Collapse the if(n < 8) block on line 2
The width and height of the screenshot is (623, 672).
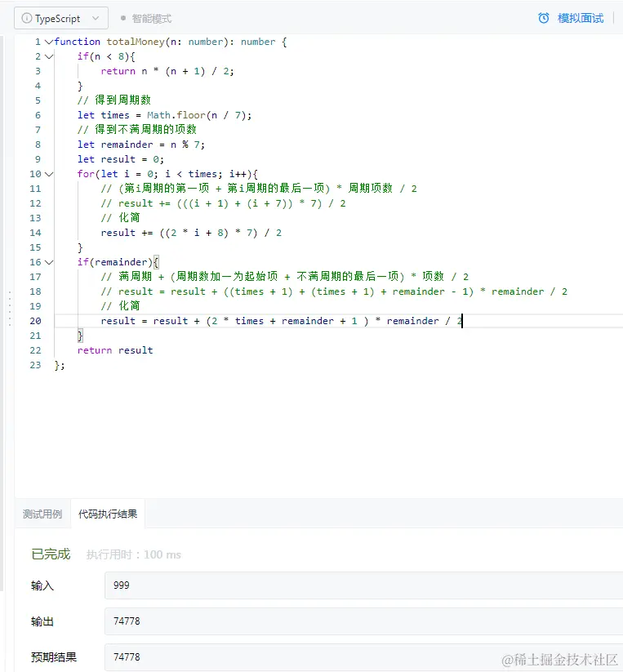coord(49,56)
